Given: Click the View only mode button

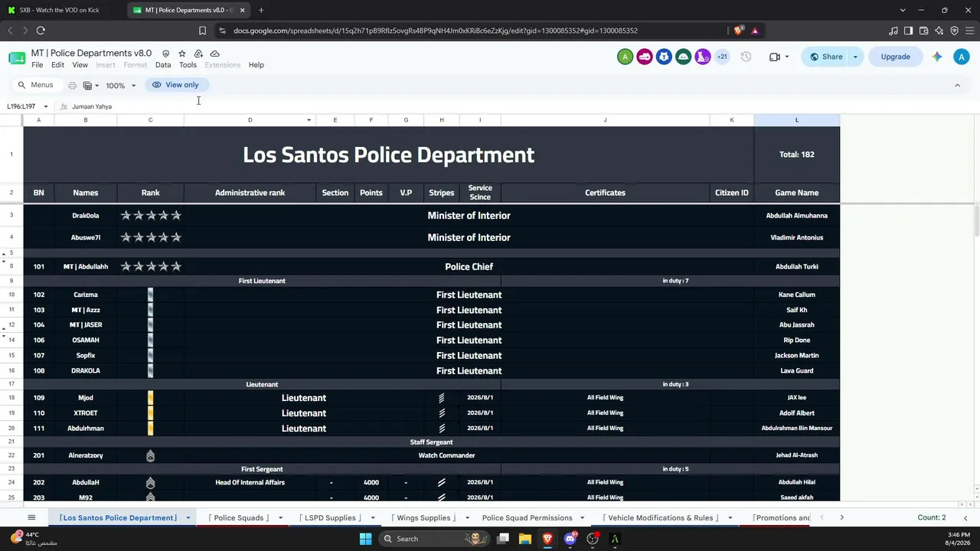Looking at the screenshot, I should [x=175, y=85].
